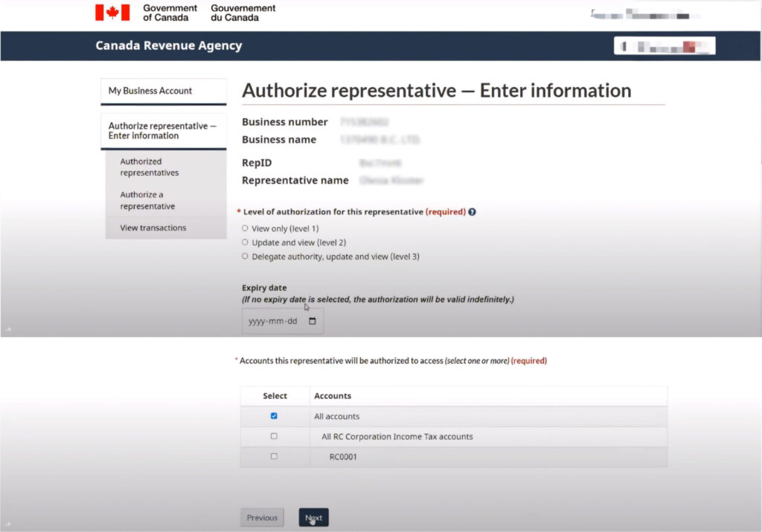Choose Delegate authority level 3 radio button
The image size is (762, 532).
245,257
